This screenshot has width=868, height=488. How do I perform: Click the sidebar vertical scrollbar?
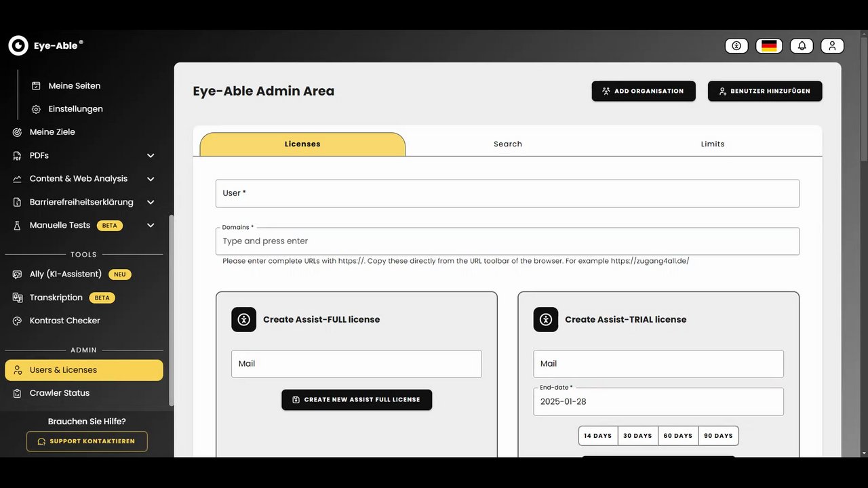coord(171,310)
